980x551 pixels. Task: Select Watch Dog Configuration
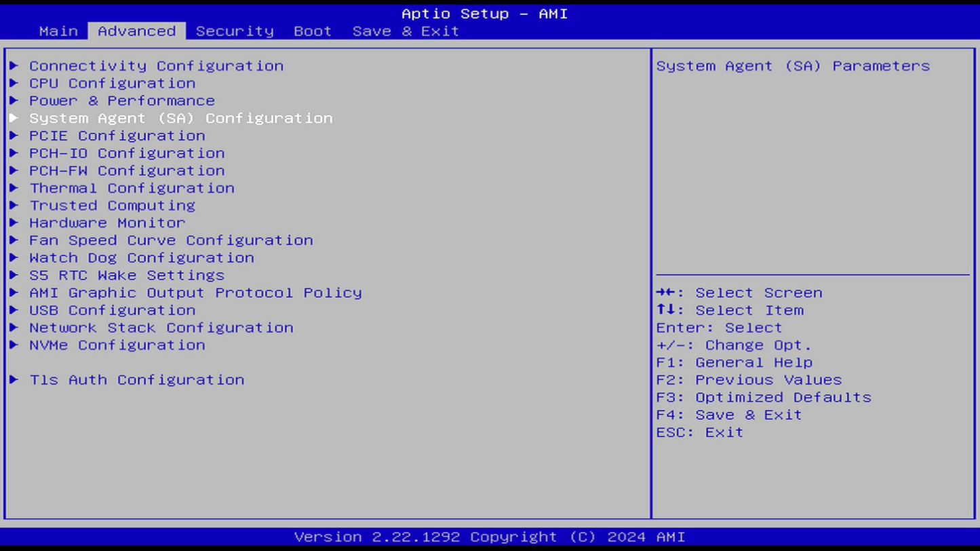click(x=140, y=258)
